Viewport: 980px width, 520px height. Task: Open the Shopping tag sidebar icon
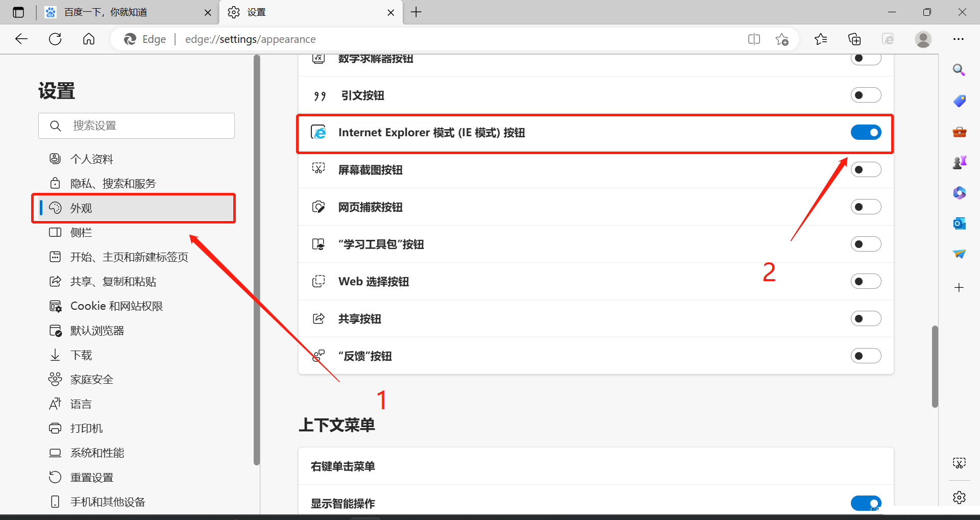[x=959, y=101]
